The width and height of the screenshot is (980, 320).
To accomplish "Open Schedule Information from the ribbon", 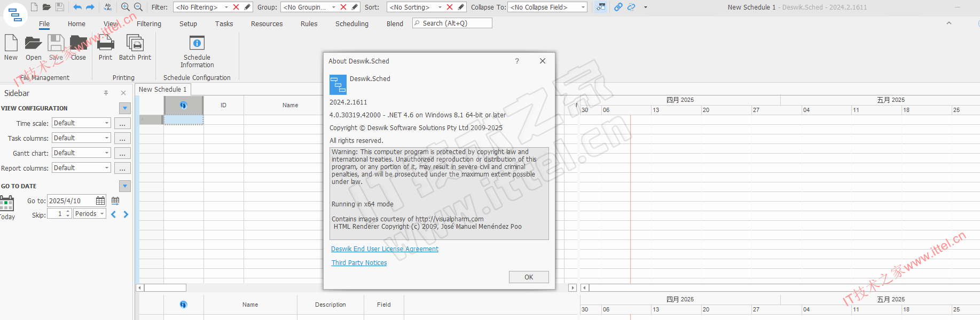I will (x=197, y=51).
